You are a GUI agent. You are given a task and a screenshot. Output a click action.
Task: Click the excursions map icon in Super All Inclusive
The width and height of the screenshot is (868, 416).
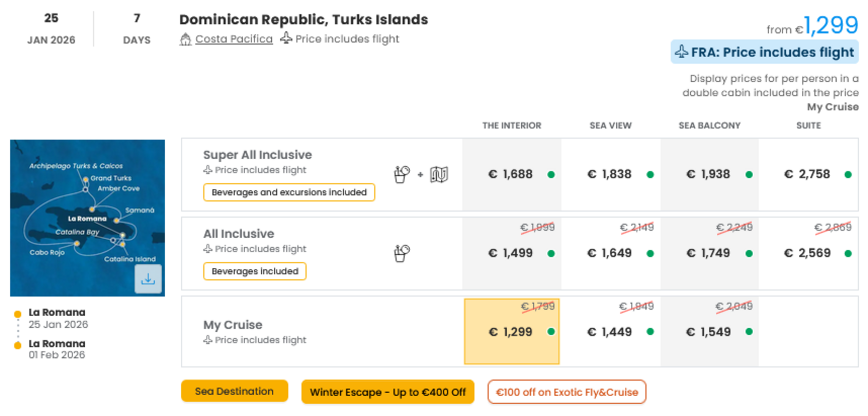[x=439, y=175]
